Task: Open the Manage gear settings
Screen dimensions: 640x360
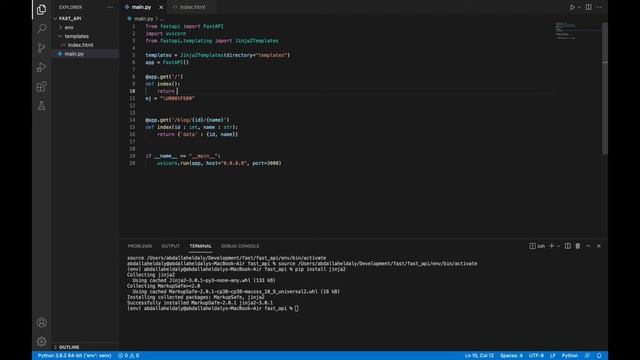Action: pyautogui.click(x=41, y=341)
